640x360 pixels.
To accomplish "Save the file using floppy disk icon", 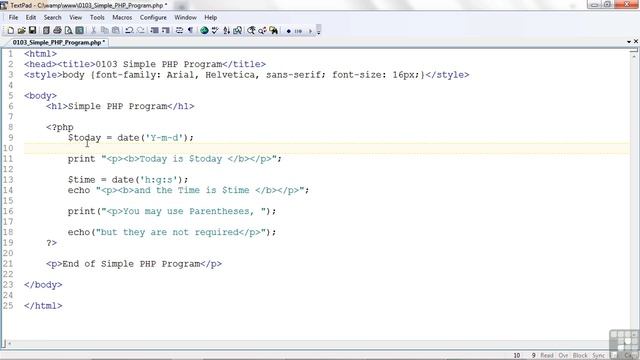I will (x=32, y=31).
